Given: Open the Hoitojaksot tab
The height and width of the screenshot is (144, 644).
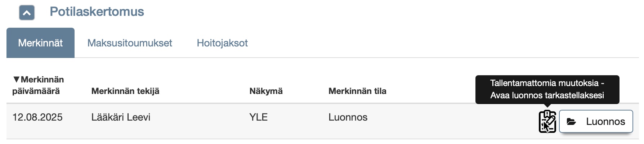Looking at the screenshot, I should tap(222, 43).
